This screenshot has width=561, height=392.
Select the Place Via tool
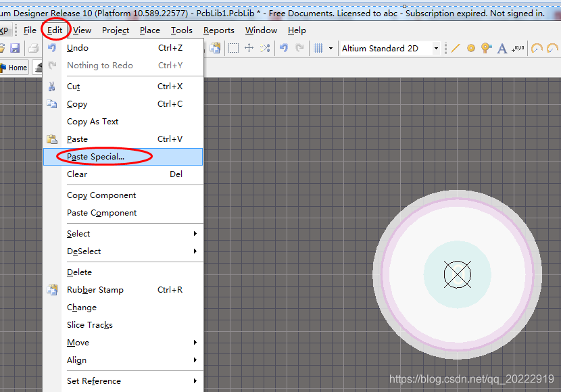tap(487, 48)
